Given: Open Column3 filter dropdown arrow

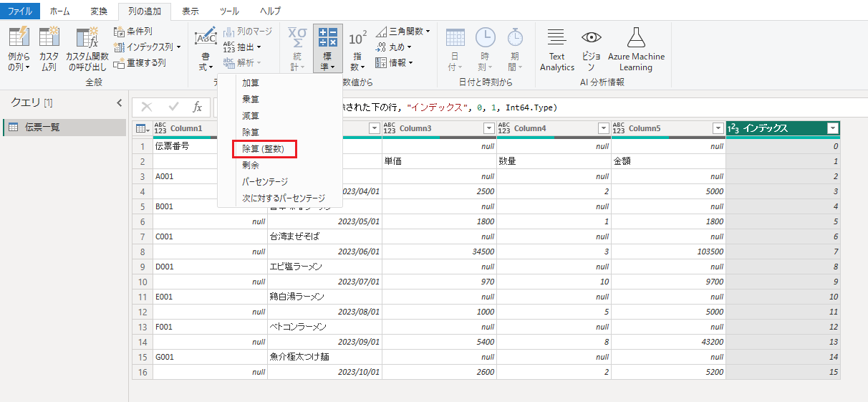Looking at the screenshot, I should 488,128.
